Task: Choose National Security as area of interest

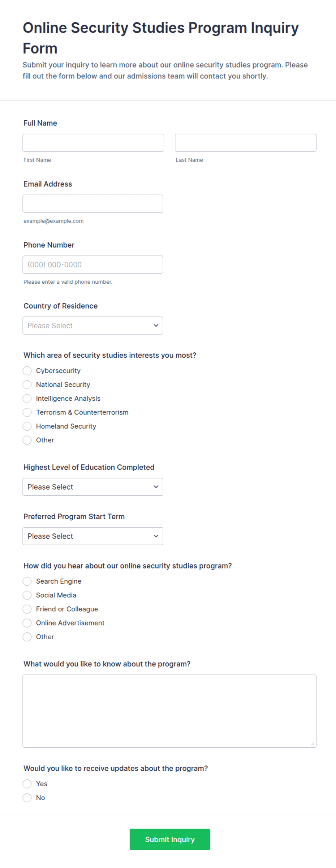Action: tap(27, 384)
